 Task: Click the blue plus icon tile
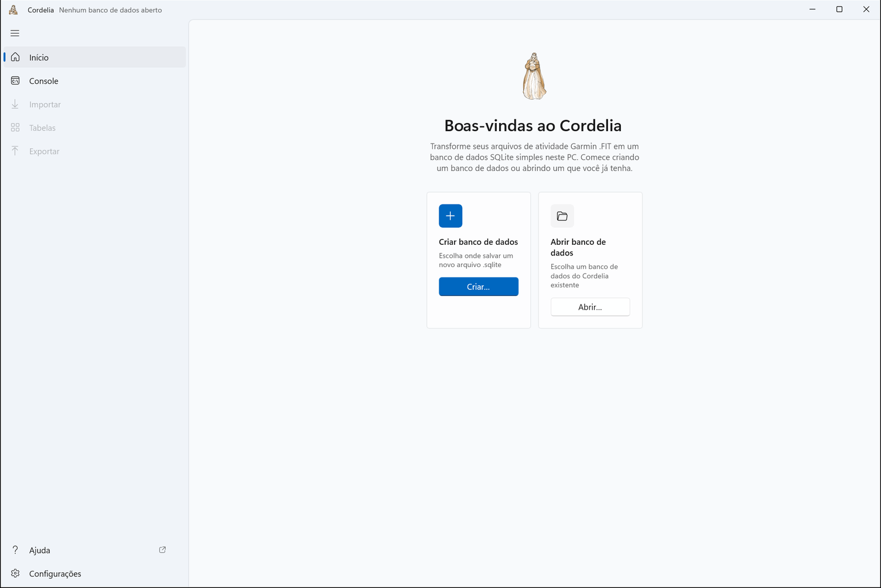click(450, 216)
